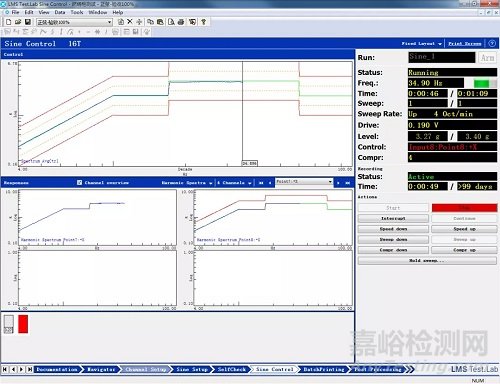This screenshot has height=384, width=500.
Task: Click the red Stop button
Action: pos(464,208)
